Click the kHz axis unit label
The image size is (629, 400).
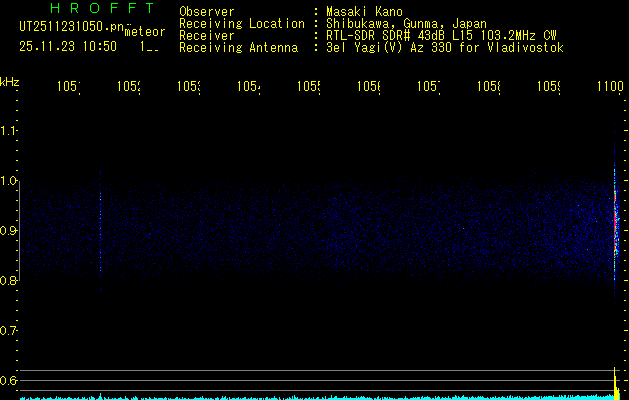[x=10, y=81]
